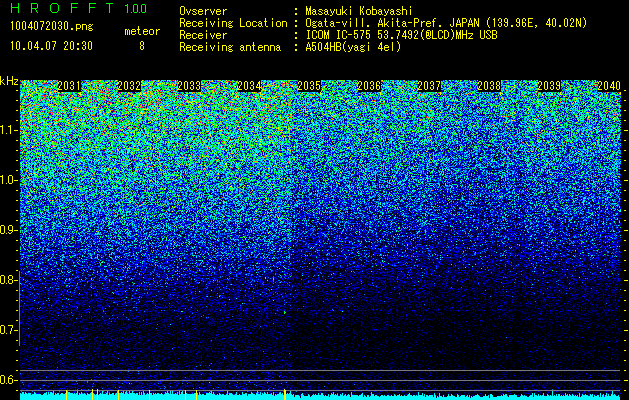
Task: Click the 1.1 frequency axis label
Action: click(x=9, y=130)
